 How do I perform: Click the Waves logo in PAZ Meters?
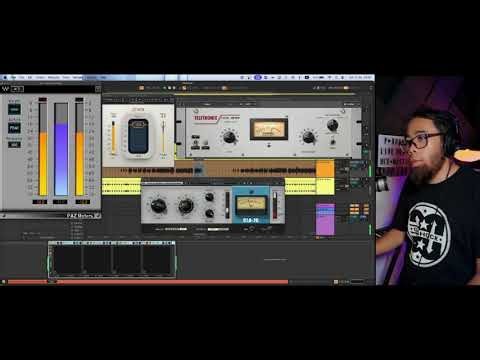coord(5,89)
